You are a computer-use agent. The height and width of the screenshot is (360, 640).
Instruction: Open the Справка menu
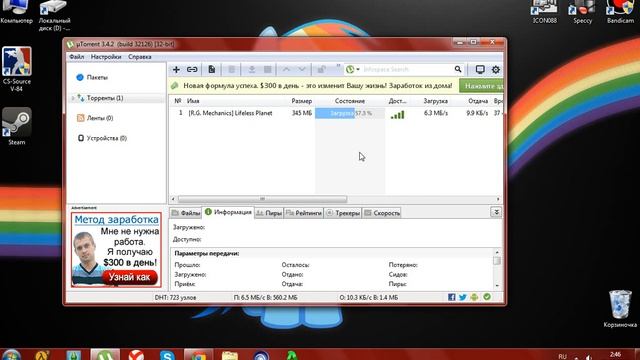140,57
